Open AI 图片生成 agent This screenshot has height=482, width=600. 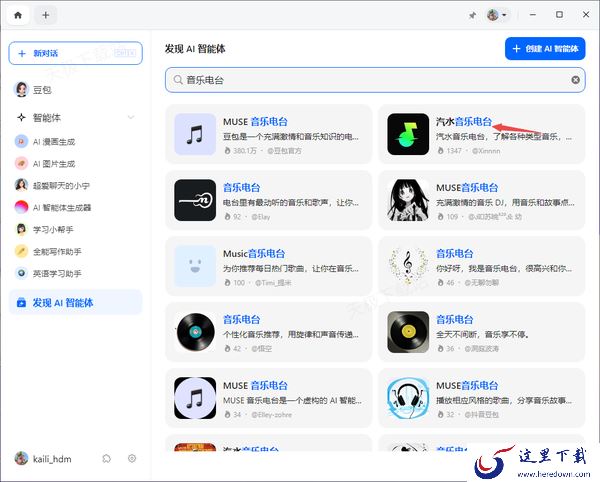click(75, 164)
